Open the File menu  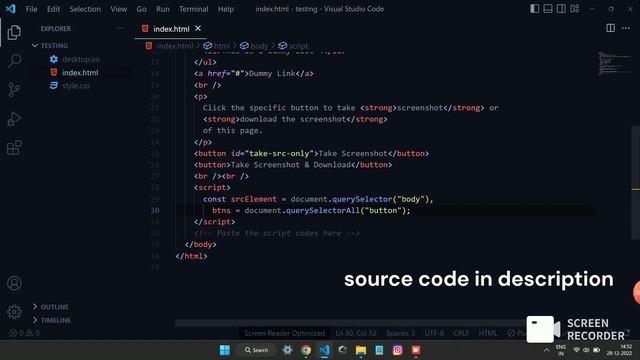tap(31, 9)
